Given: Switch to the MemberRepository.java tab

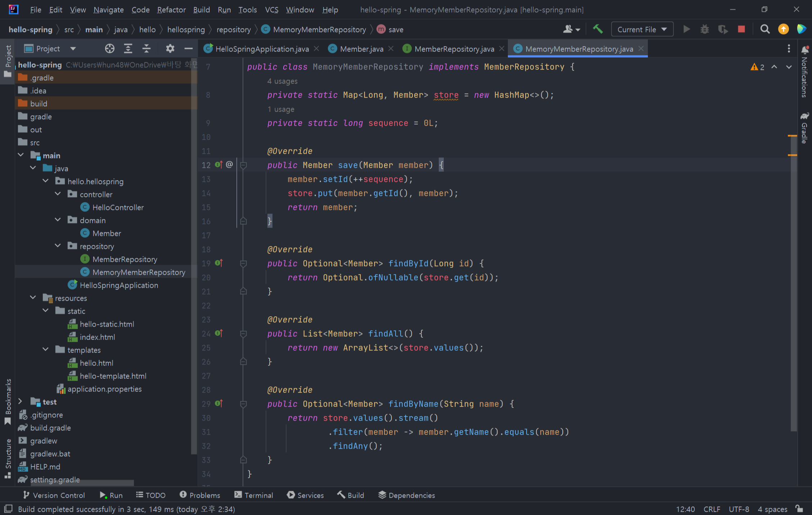Looking at the screenshot, I should (x=454, y=49).
